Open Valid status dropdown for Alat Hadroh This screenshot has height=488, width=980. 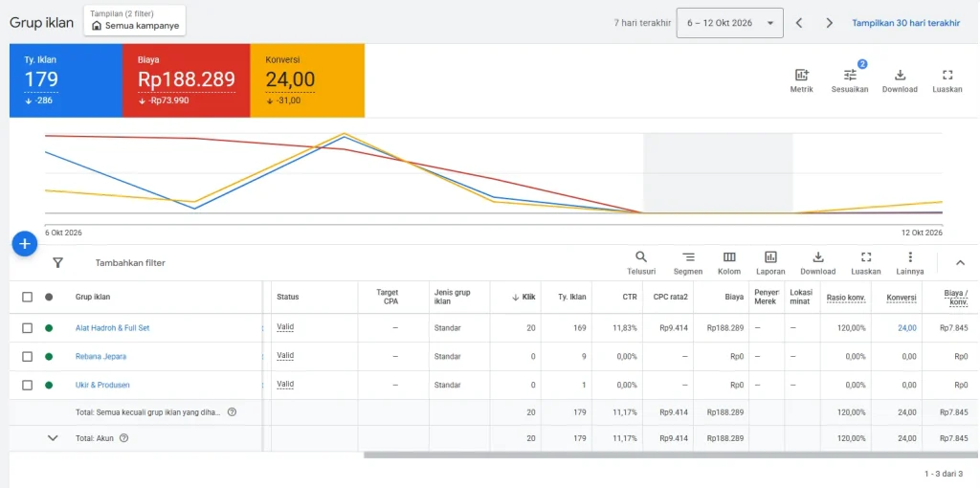pyautogui.click(x=285, y=327)
